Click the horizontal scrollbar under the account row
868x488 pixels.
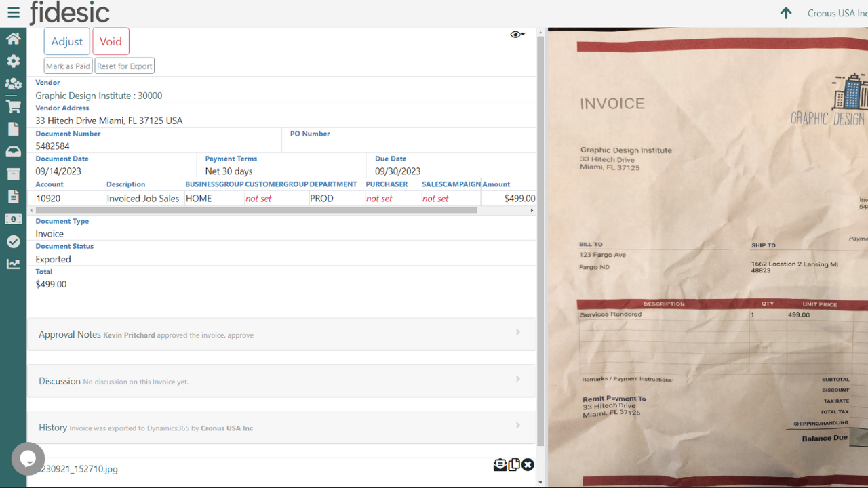coord(256,211)
